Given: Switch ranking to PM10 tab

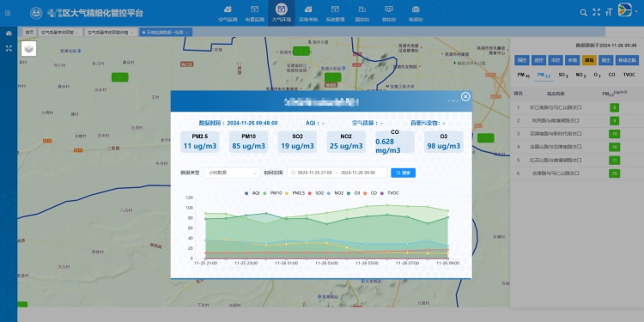Looking at the screenshot, I should 523,76.
